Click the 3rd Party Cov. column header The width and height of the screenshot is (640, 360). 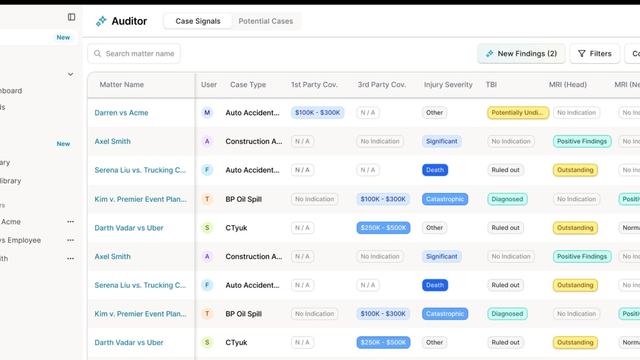[382, 84]
